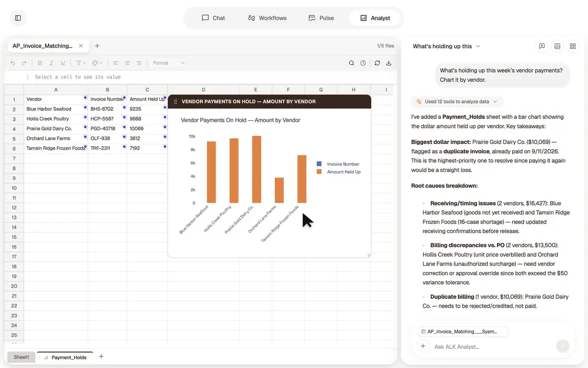
Task: Expand the "What's holding up this" conversation menu
Action: pos(446,46)
